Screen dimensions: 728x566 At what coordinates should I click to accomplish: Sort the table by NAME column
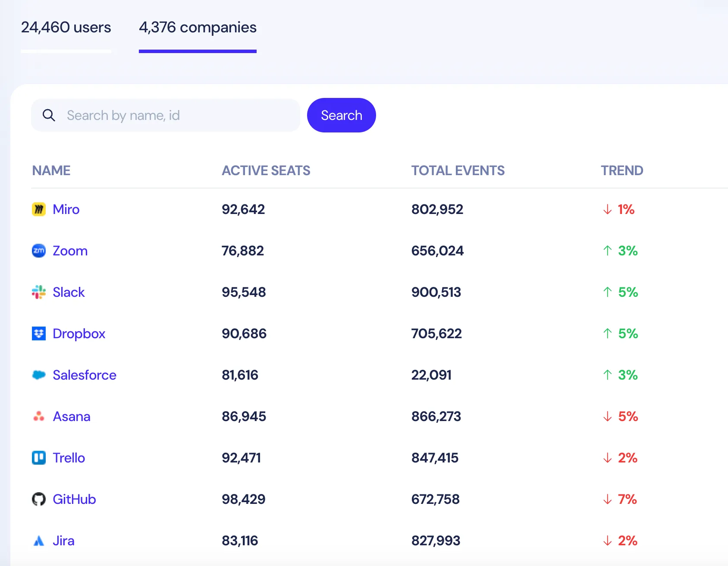(x=51, y=170)
